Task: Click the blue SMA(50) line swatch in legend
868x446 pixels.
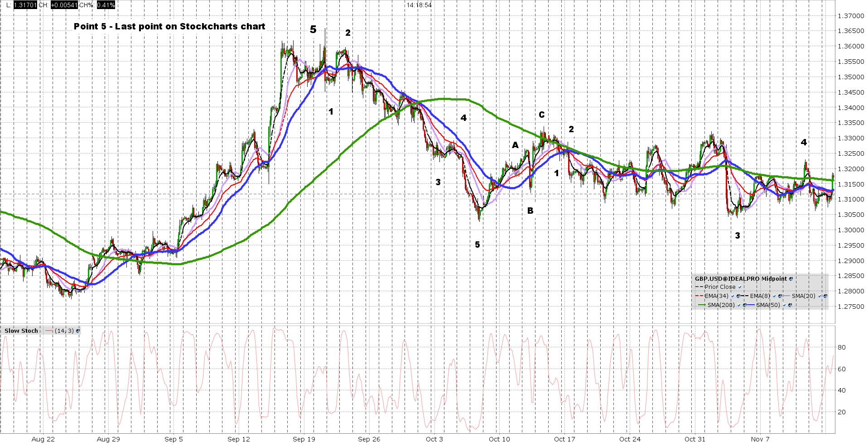Action: (x=751, y=305)
